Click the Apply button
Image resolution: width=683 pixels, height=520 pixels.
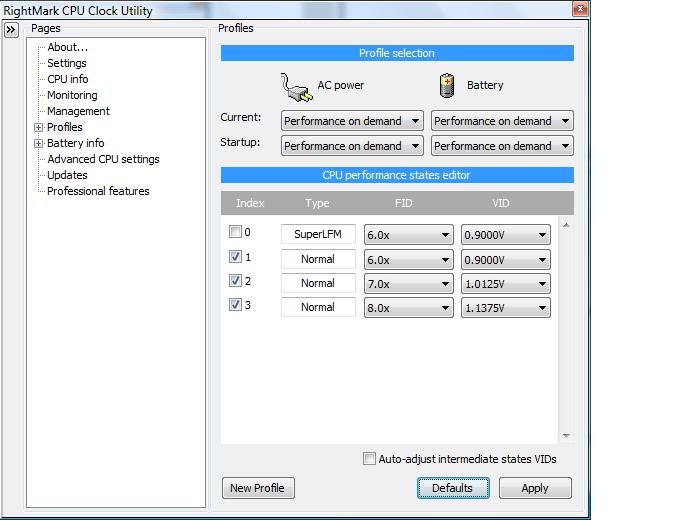(535, 488)
